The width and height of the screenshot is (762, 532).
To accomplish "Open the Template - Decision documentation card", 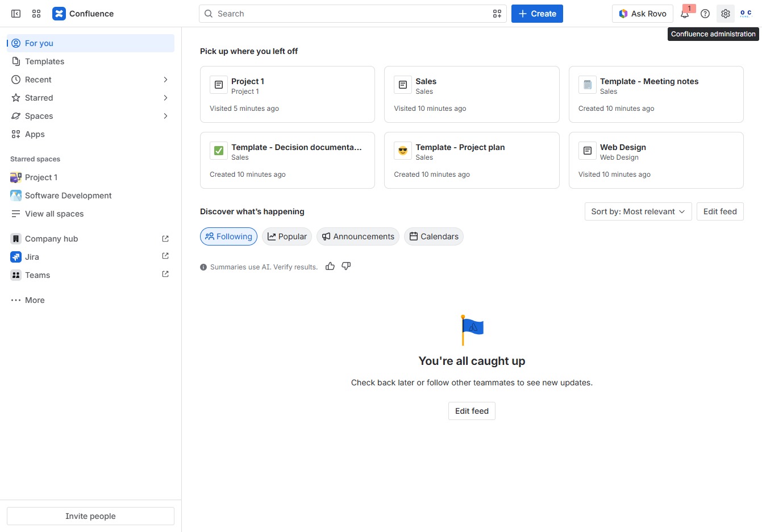I will [288, 160].
